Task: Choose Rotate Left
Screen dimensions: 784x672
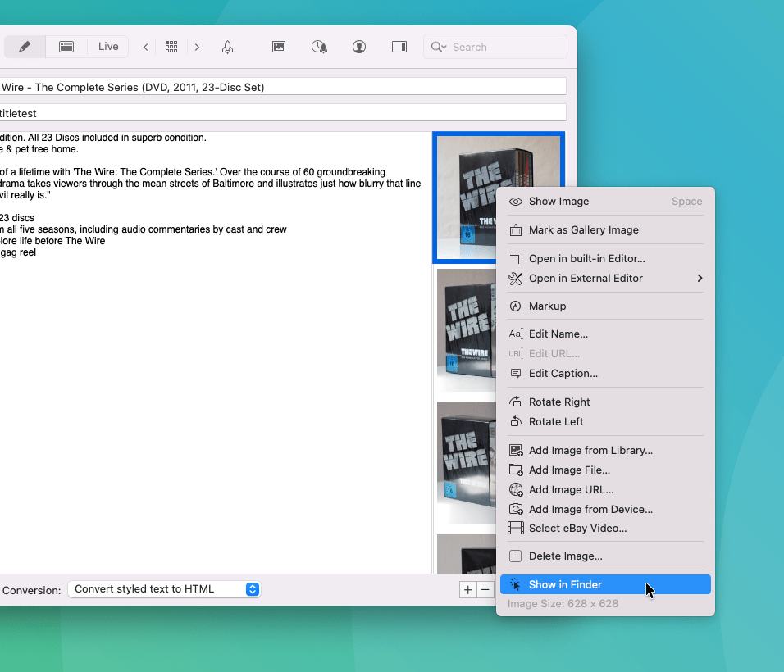Action: click(605, 422)
